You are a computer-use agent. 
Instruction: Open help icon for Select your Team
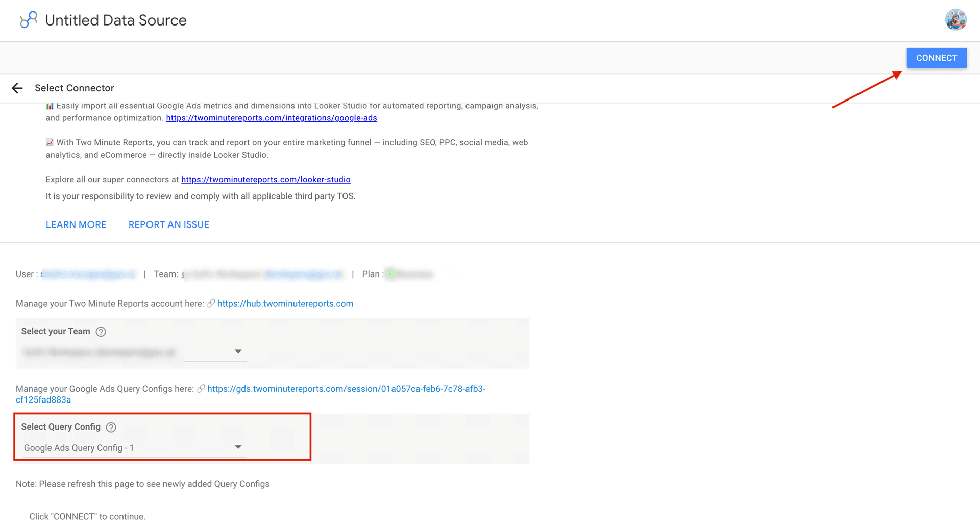(101, 332)
